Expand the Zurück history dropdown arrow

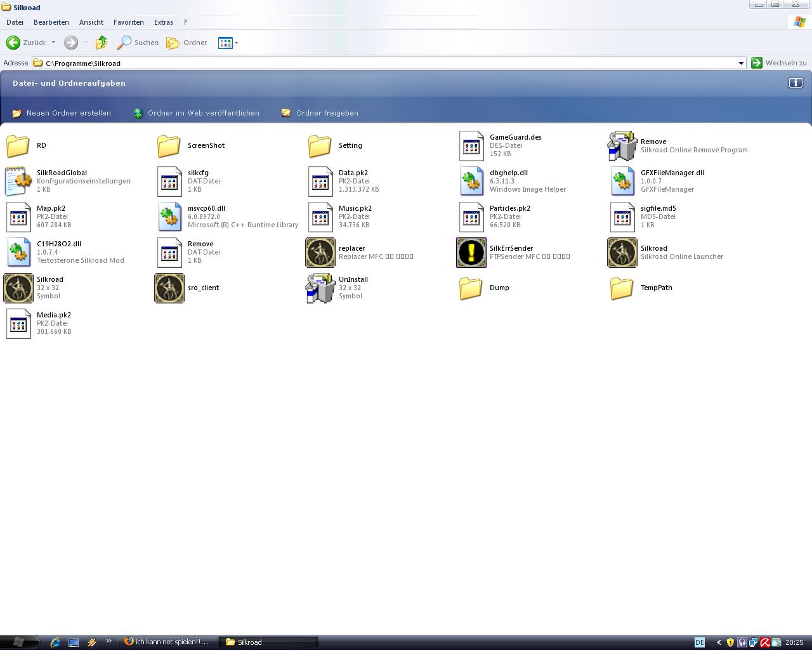pos(53,43)
